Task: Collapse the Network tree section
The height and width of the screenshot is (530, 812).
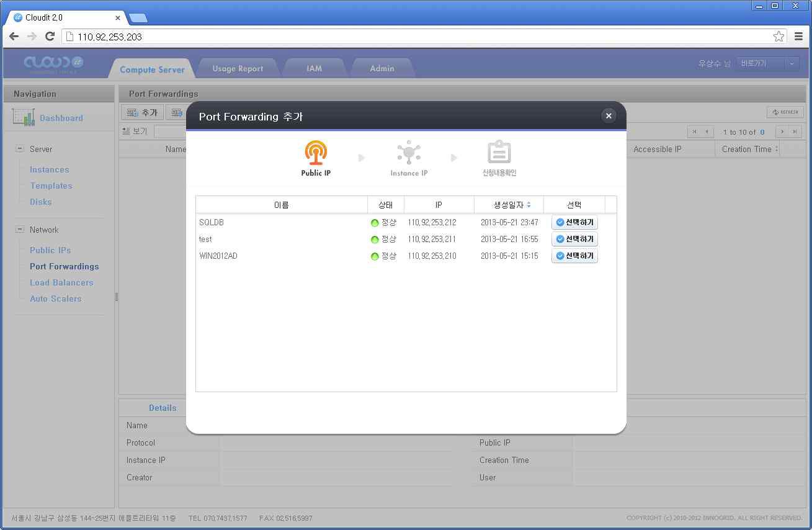Action: point(19,230)
